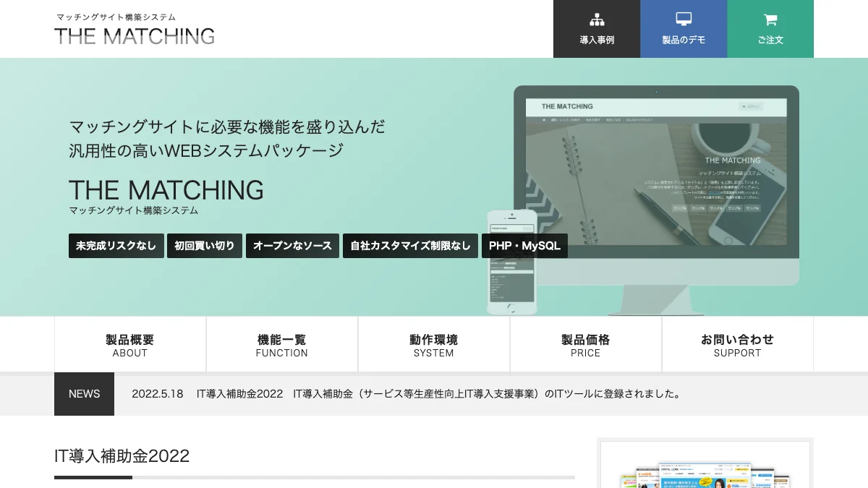Open the 製品のデモ header button
Screen dimensions: 868x488
click(x=684, y=29)
